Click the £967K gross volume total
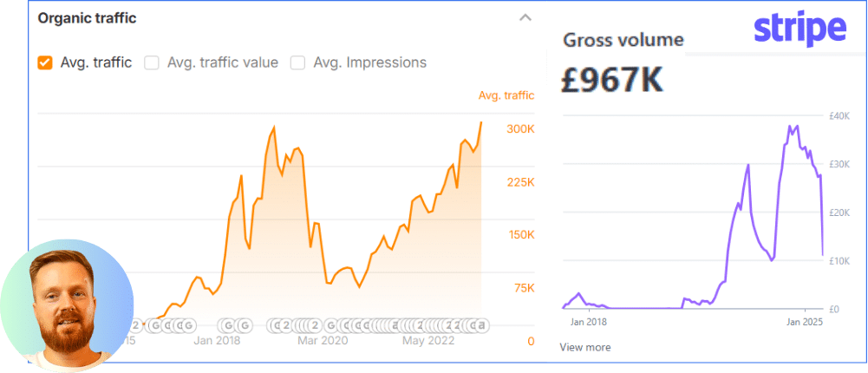 613,80
